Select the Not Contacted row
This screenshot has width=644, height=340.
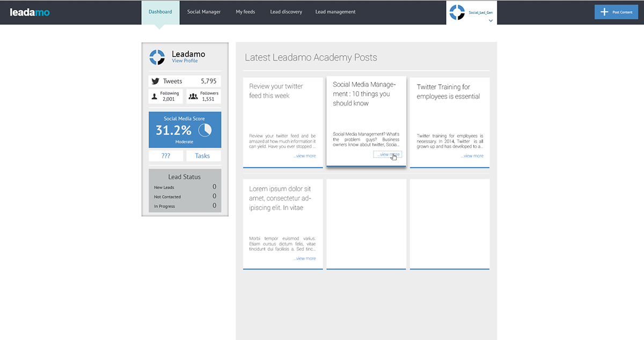point(185,196)
